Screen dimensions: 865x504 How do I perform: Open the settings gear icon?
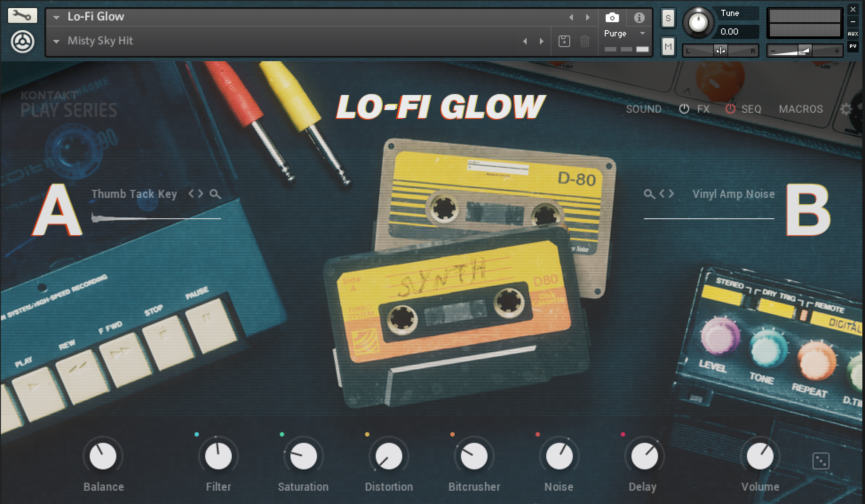point(846,109)
